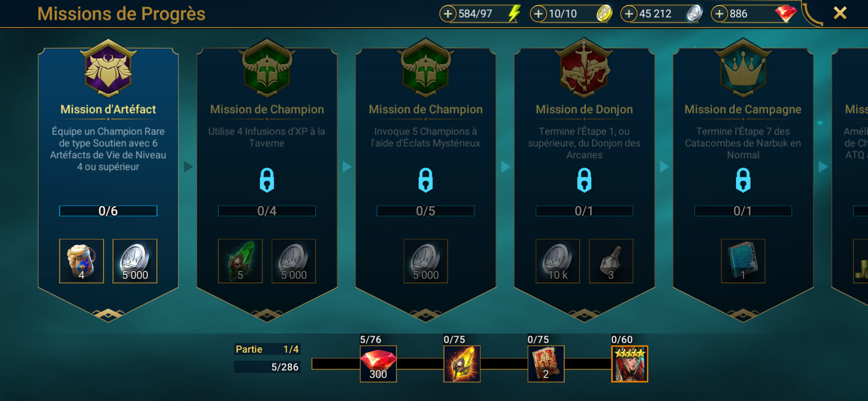Click arrow after Mission d'Artéfact card
This screenshot has height=401, width=868.
188,167
